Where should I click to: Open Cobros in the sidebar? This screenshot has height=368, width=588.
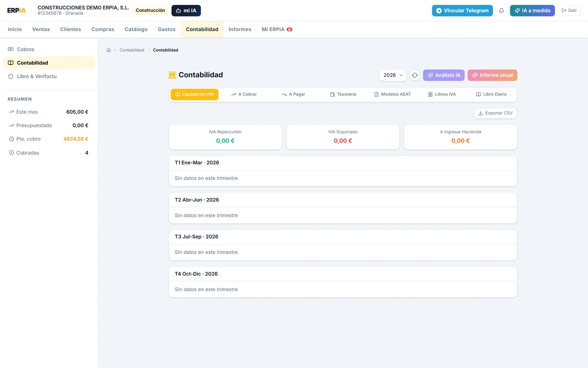[49, 49]
